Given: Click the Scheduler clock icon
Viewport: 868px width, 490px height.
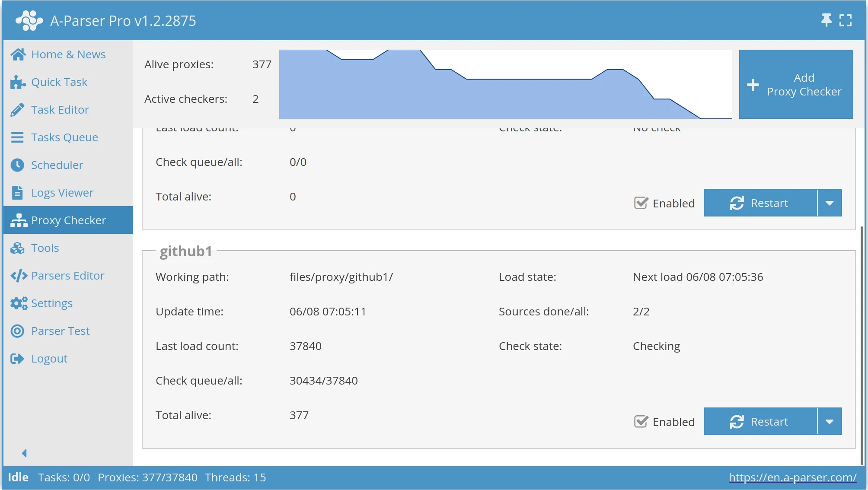Looking at the screenshot, I should [x=17, y=165].
